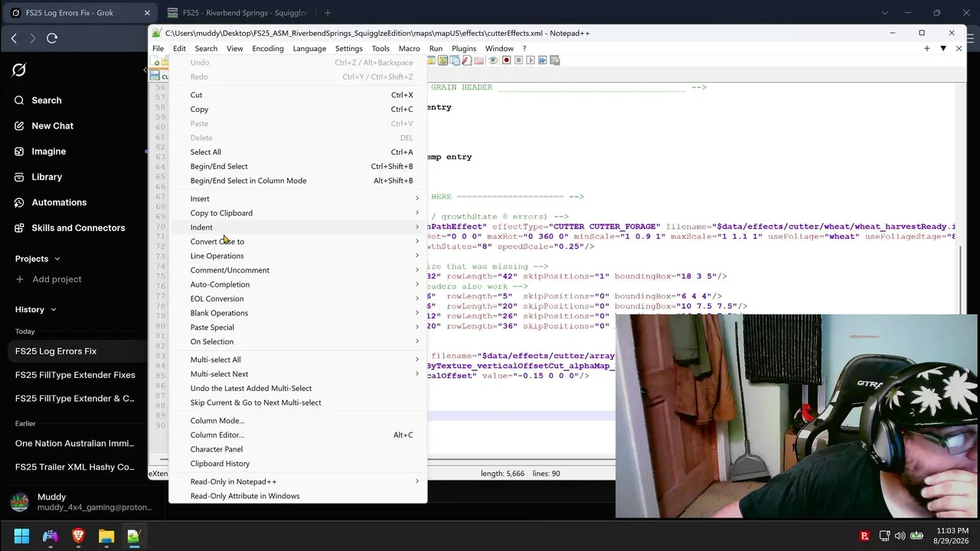Open Search in the Grok sidebar
Screen dimensions: 980x551
[x=46, y=100]
